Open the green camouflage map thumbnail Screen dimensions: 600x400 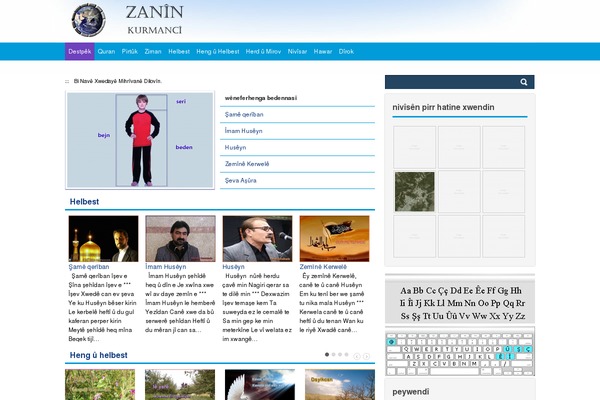(414, 191)
